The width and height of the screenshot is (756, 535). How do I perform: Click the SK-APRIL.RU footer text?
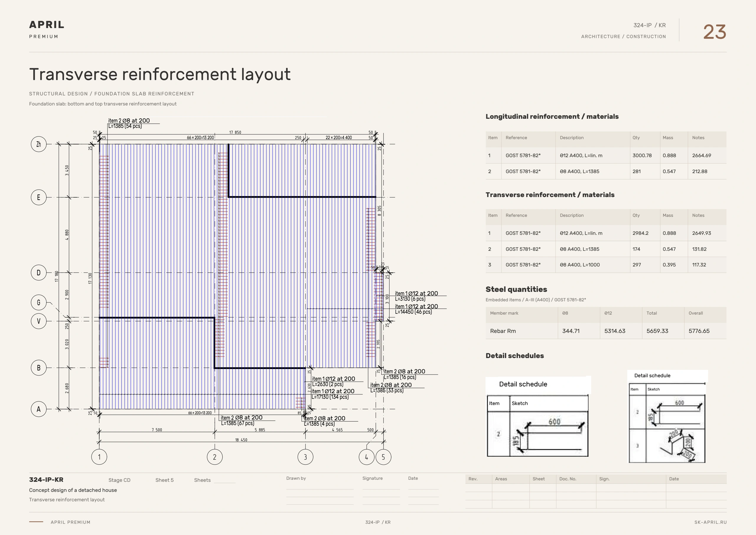tap(710, 522)
